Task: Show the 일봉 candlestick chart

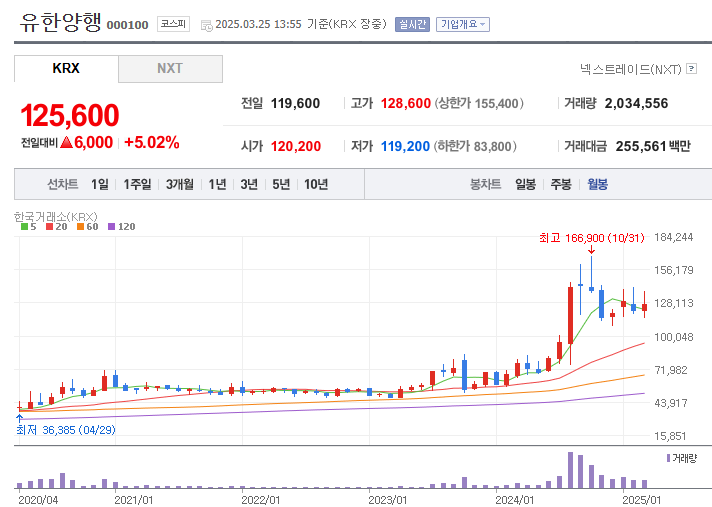Action: click(x=525, y=184)
